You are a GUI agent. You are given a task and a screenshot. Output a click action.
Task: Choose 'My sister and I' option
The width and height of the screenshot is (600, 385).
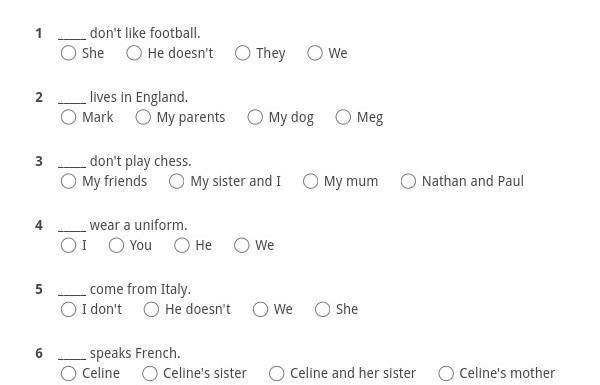point(176,181)
